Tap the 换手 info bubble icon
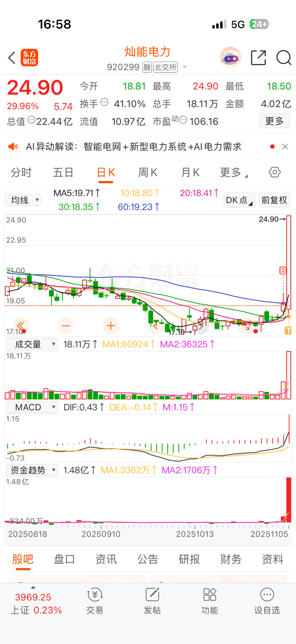This screenshot has height=644, width=296. click(104, 102)
